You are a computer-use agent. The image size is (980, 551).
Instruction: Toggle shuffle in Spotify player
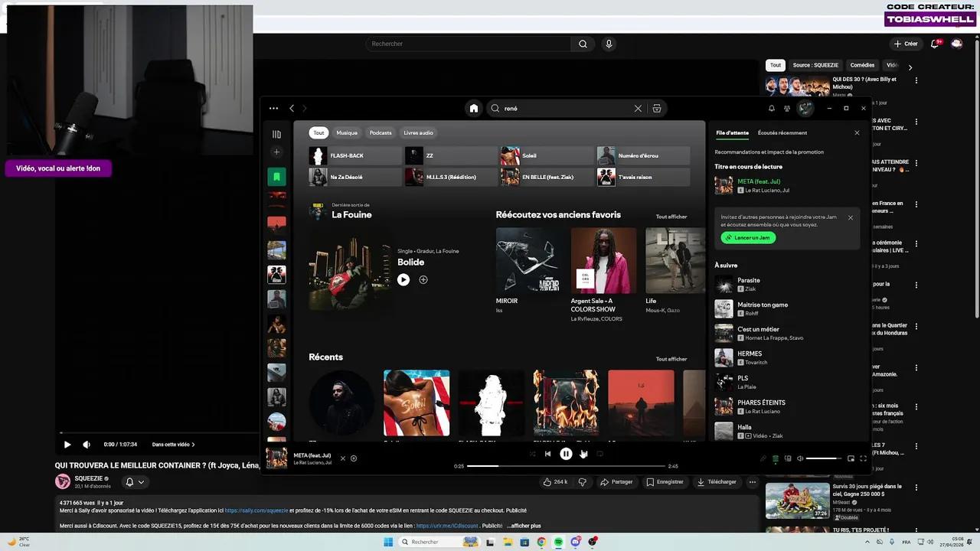click(532, 454)
